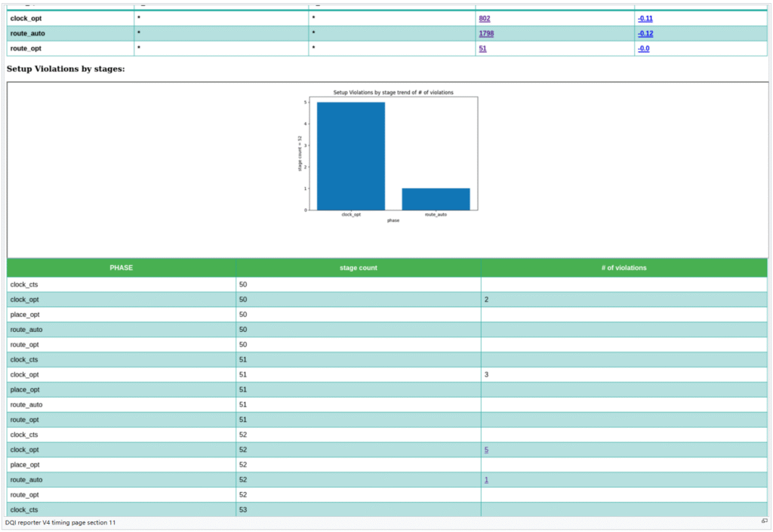Open the 1 violation link for route_auto
Image resolution: width=773 pixels, height=532 pixels.
486,480
